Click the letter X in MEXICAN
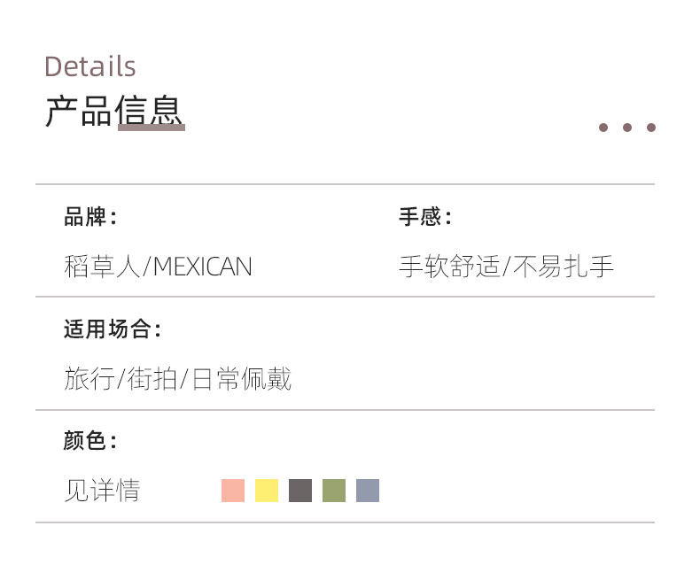Image resolution: width=700 pixels, height=588 pixels. 198,267
